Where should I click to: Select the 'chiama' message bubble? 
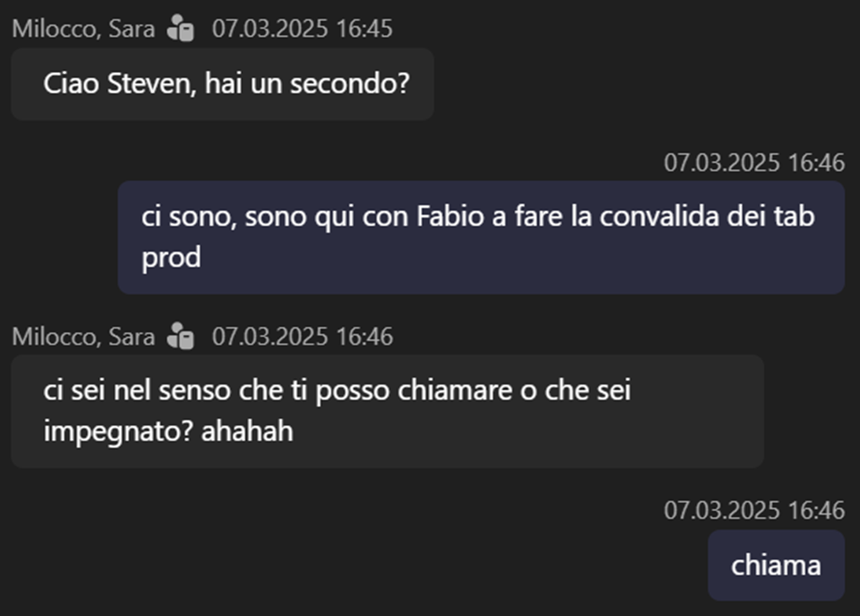click(776, 565)
